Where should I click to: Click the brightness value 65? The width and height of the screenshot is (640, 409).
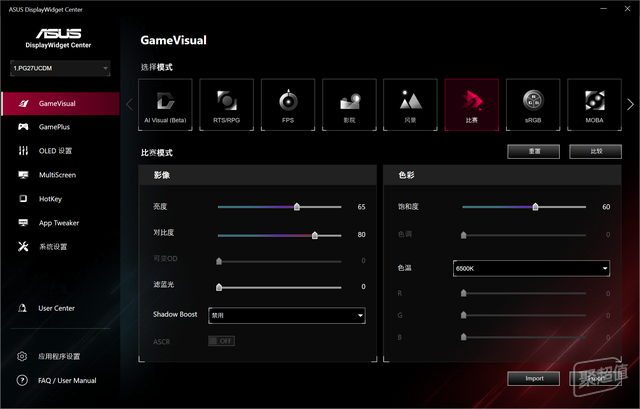pyautogui.click(x=361, y=207)
